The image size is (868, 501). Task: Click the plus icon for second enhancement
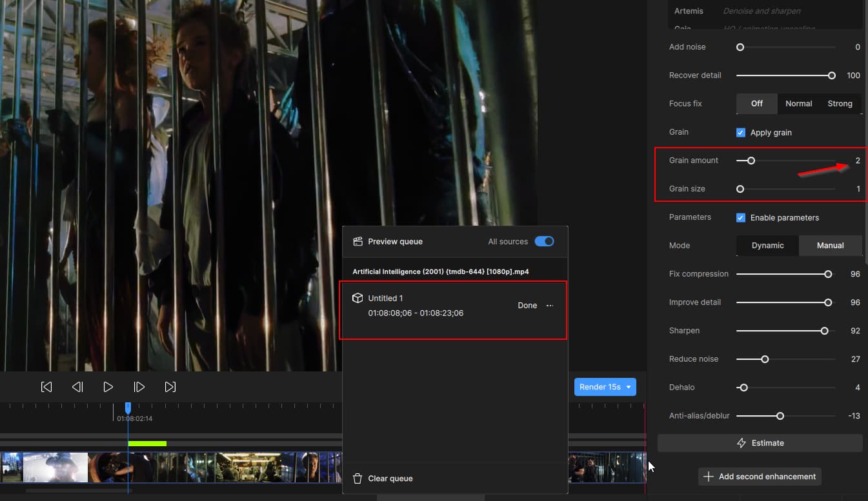709,476
